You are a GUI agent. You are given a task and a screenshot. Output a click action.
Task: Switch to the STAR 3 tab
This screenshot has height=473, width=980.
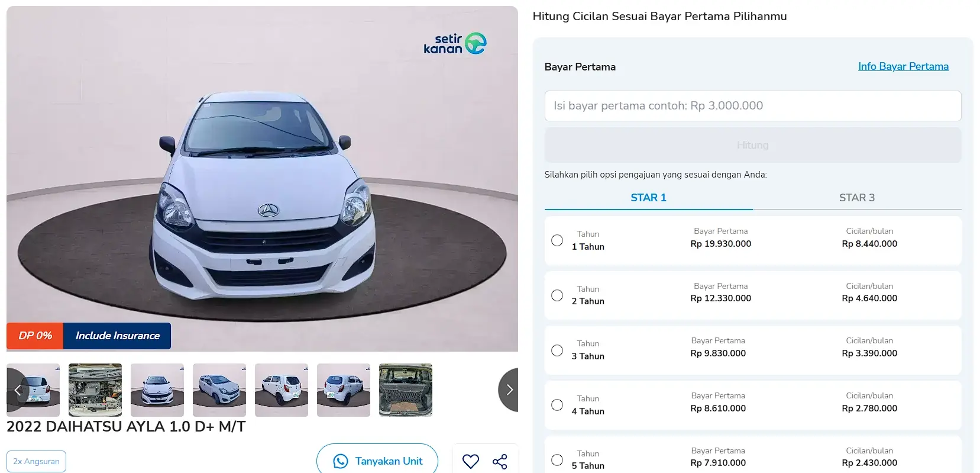pyautogui.click(x=857, y=198)
